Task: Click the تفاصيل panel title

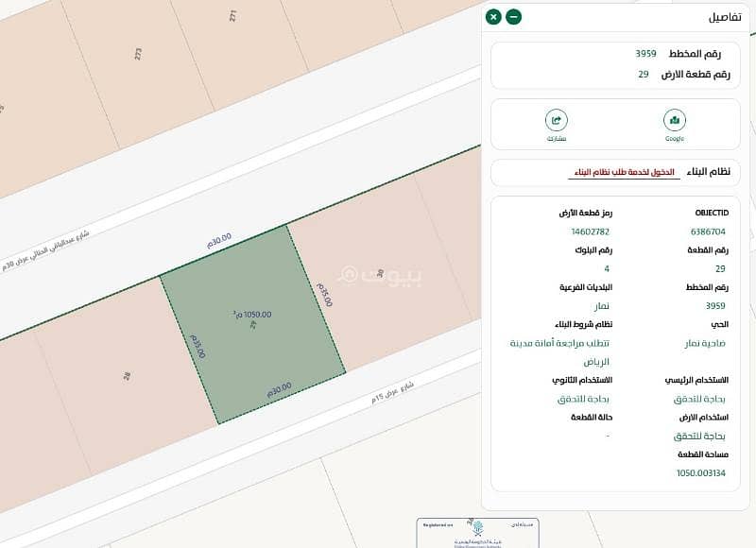Action: [x=725, y=17]
